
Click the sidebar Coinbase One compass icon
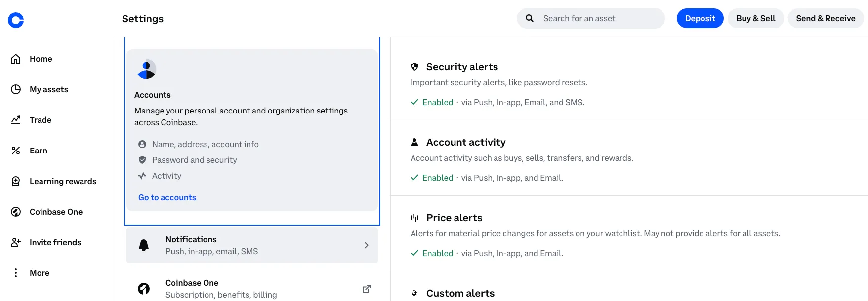[16, 212]
